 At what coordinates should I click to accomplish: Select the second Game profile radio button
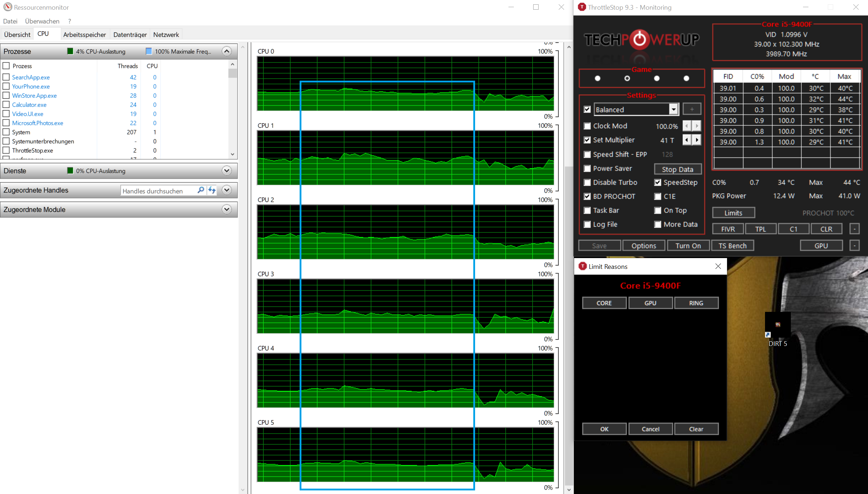[x=627, y=78]
